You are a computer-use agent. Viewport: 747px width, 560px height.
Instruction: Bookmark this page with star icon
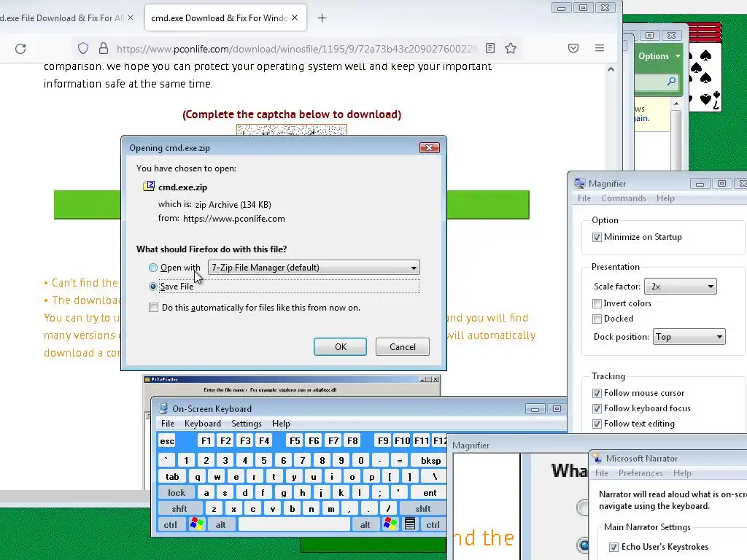511,48
